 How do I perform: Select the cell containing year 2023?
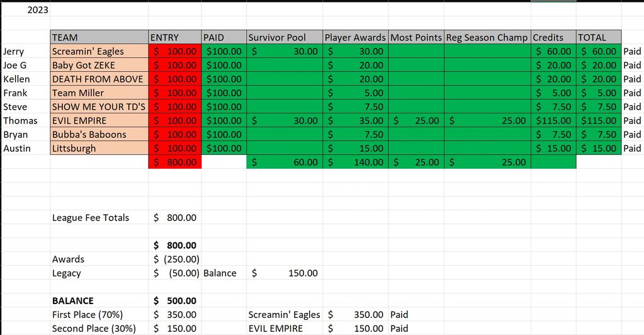[x=25, y=9]
